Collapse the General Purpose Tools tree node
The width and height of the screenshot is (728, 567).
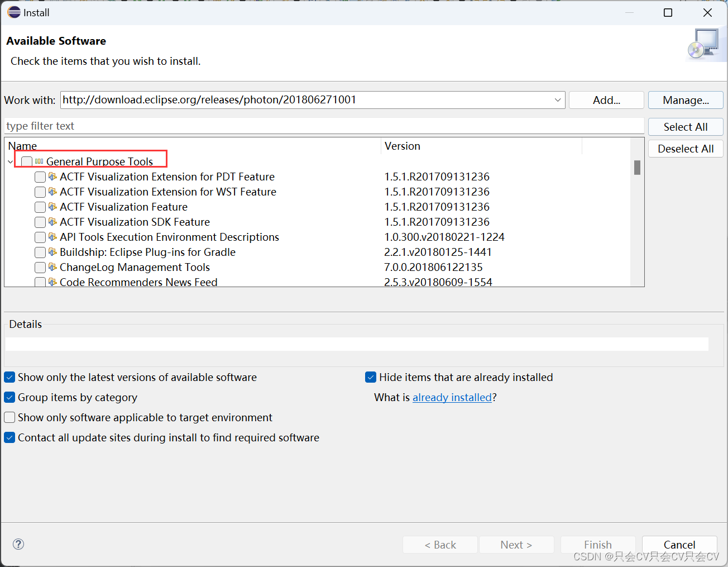[x=10, y=161]
